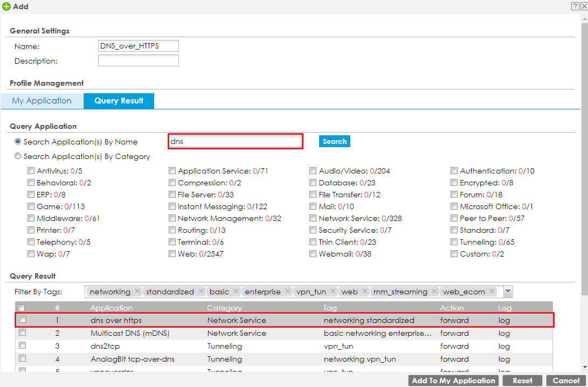588x387 pixels.
Task: Remove the mm_streaming tag filter
Action: point(434,292)
